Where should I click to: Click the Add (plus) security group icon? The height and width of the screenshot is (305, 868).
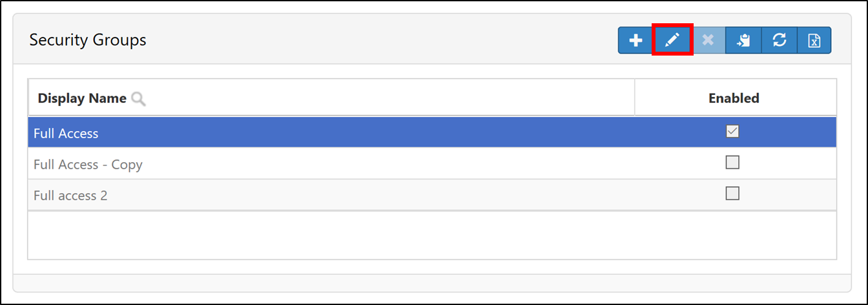point(635,40)
